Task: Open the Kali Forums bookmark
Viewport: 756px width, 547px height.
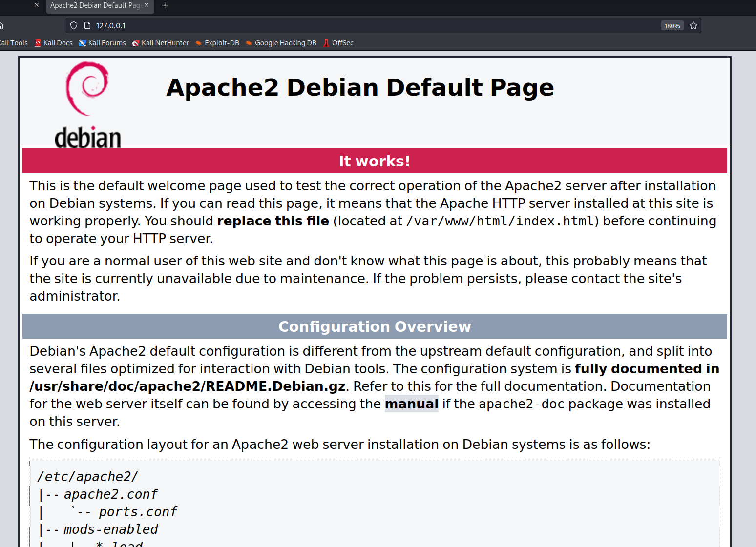Action: pos(103,43)
